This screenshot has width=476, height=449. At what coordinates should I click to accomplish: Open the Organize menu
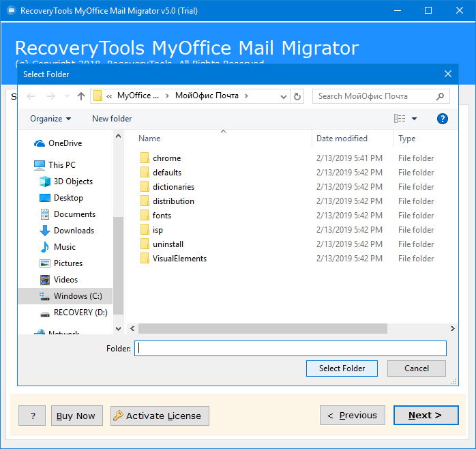tap(50, 119)
